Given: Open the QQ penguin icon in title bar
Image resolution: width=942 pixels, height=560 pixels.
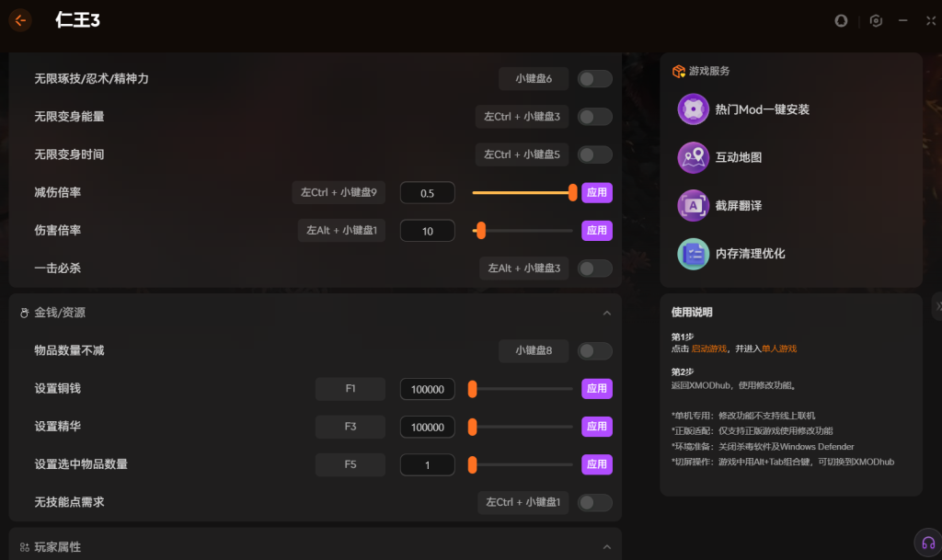Looking at the screenshot, I should coord(841,20).
